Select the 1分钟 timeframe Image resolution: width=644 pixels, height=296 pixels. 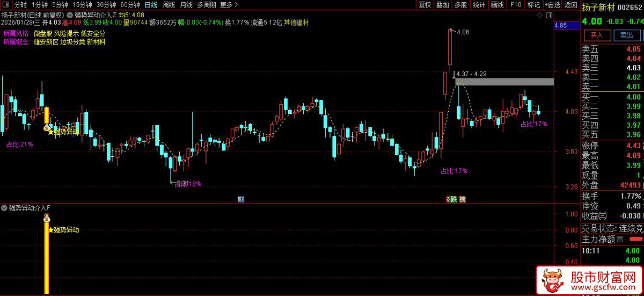[40, 5]
